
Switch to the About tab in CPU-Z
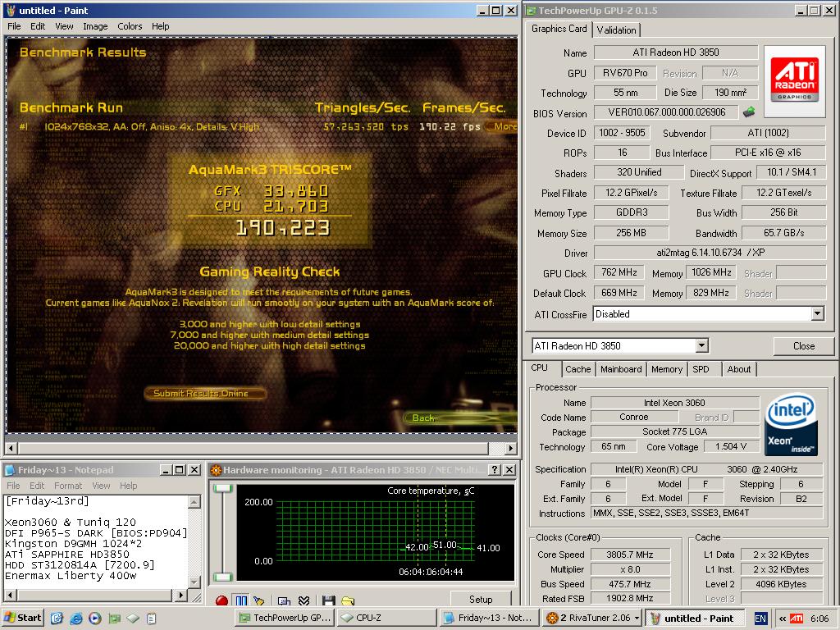click(739, 369)
